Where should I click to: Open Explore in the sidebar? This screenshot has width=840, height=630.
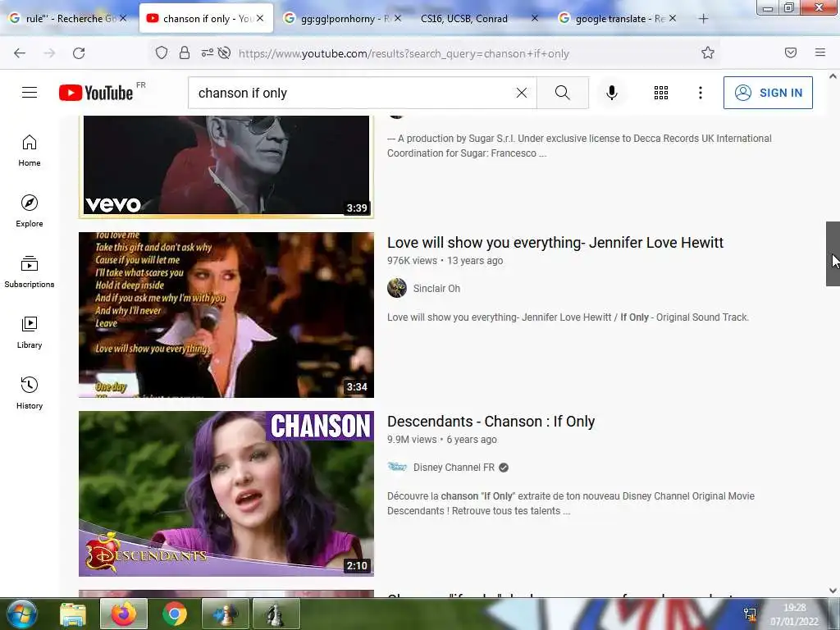[30, 211]
